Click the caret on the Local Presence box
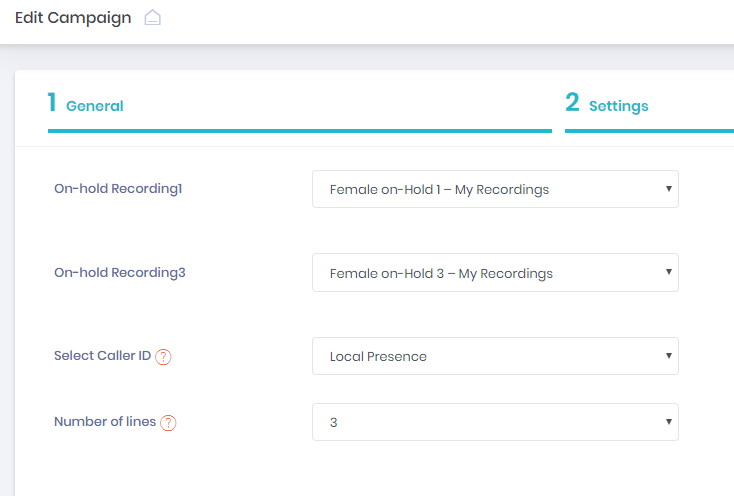This screenshot has width=734, height=496. pos(668,356)
